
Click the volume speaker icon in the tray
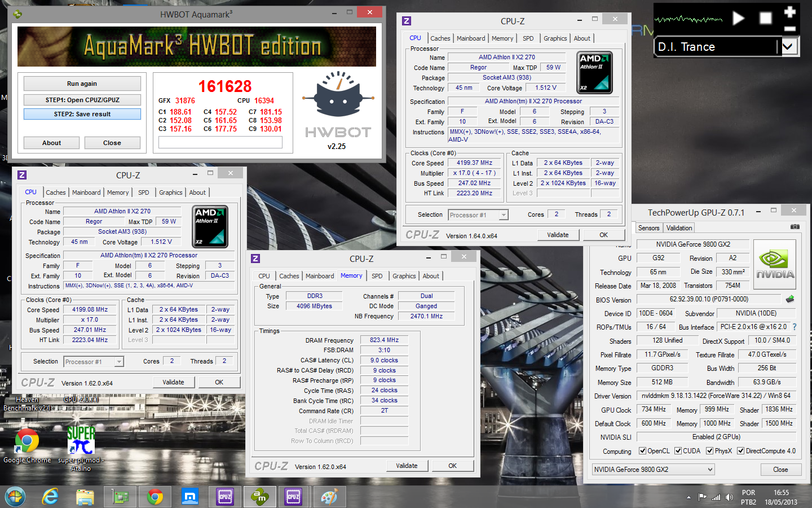click(x=729, y=497)
